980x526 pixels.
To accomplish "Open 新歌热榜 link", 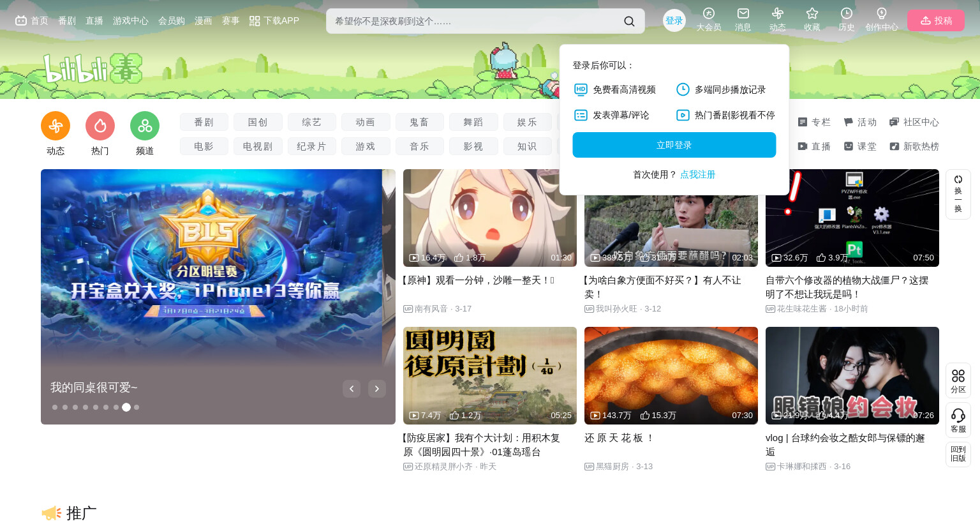I will click(914, 146).
